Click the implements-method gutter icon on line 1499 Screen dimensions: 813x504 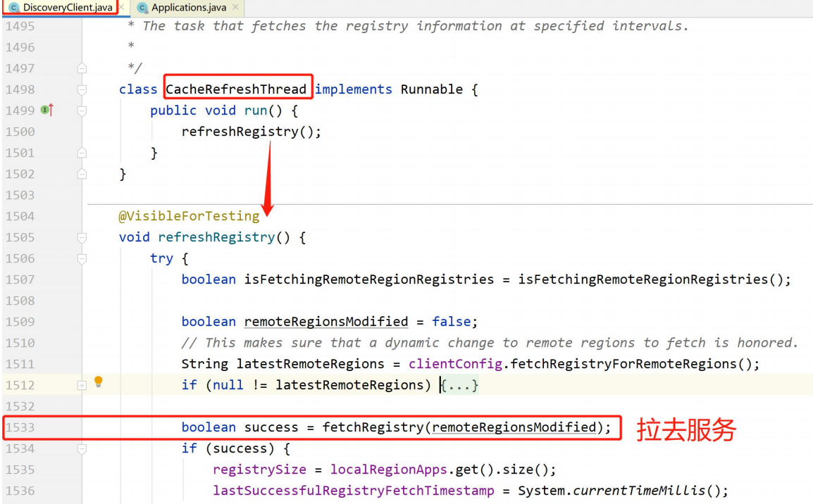pyautogui.click(x=47, y=110)
